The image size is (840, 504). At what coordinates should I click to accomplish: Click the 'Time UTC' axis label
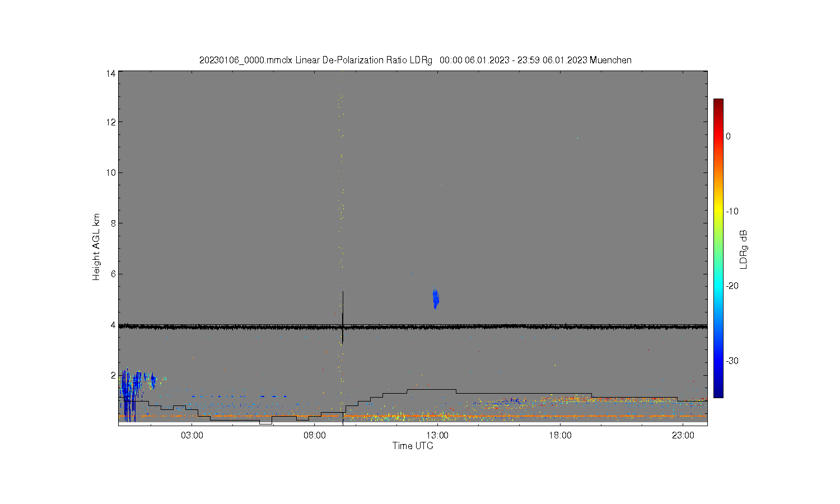click(x=413, y=446)
